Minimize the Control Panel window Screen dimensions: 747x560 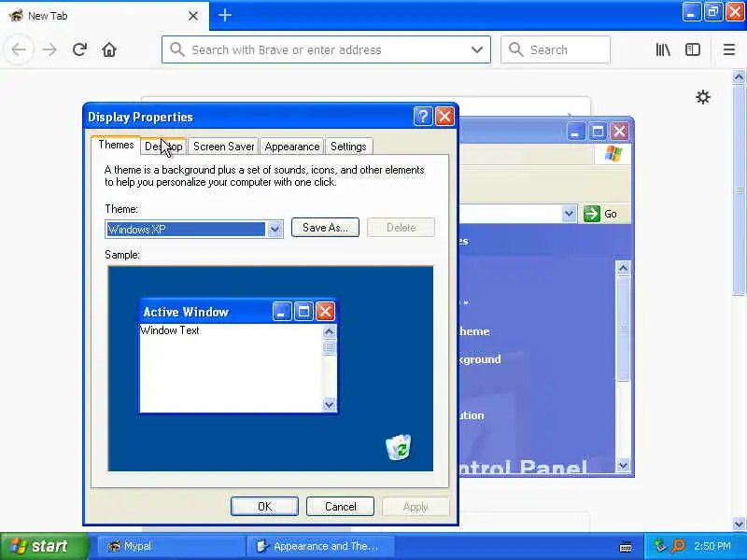[x=575, y=131]
